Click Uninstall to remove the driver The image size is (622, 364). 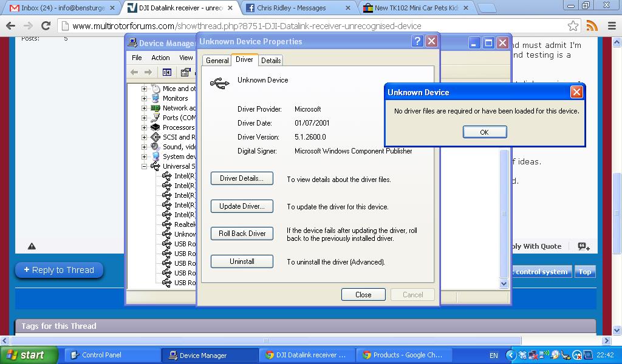point(242,261)
